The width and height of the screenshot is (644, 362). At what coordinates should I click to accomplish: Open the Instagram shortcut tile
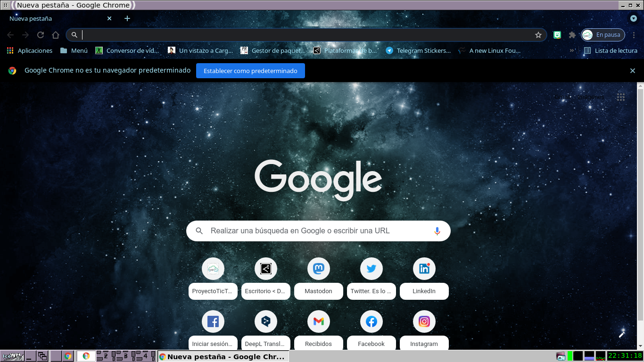tap(424, 322)
